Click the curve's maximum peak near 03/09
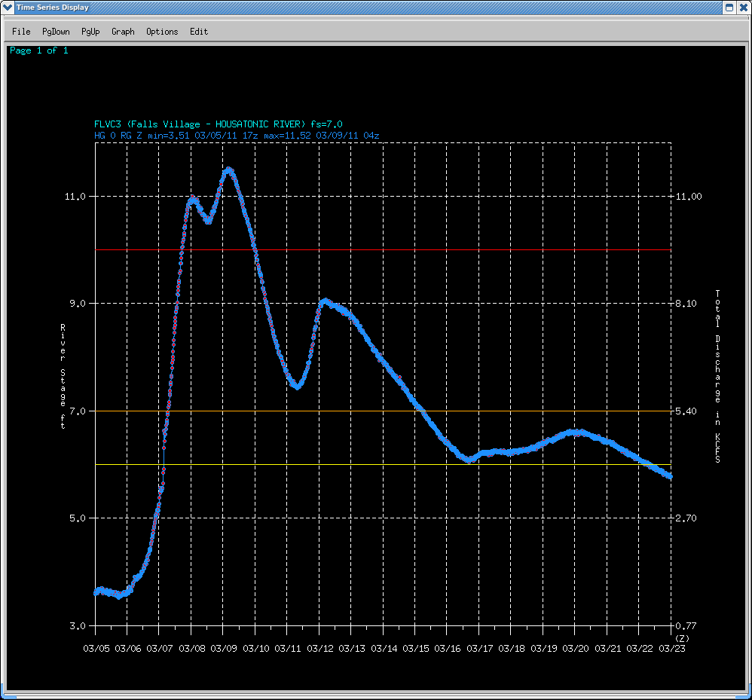The height and width of the screenshot is (700, 752). (229, 170)
